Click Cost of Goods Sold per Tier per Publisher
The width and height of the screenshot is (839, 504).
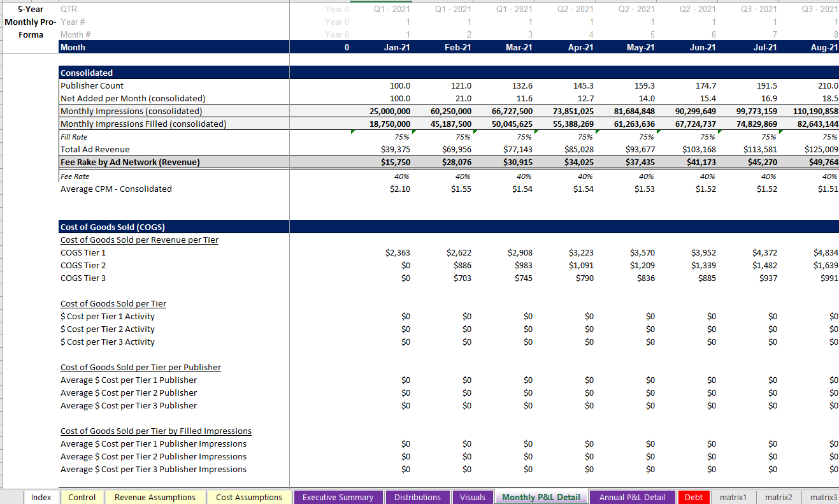(x=141, y=367)
